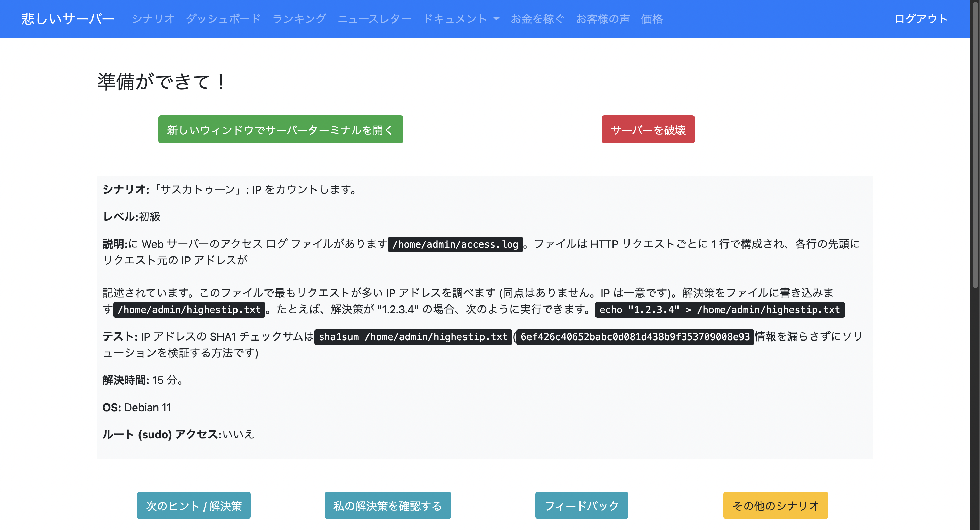This screenshot has width=980, height=530.
Task: Click the サーバーを破壊 (destroy server) button
Action: coord(648,129)
